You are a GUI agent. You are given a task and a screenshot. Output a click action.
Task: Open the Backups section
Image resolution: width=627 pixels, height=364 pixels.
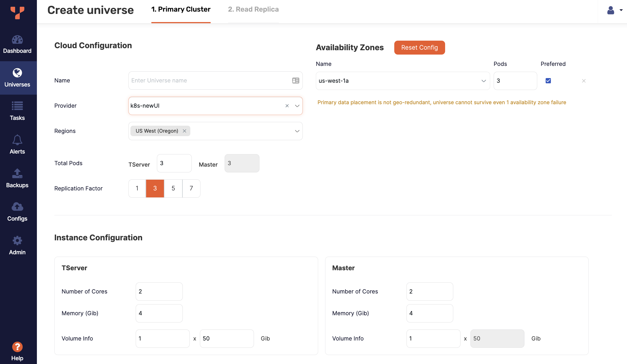(17, 174)
